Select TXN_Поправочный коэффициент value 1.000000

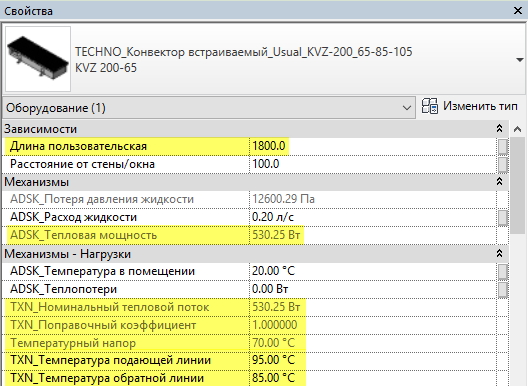[x=275, y=325]
